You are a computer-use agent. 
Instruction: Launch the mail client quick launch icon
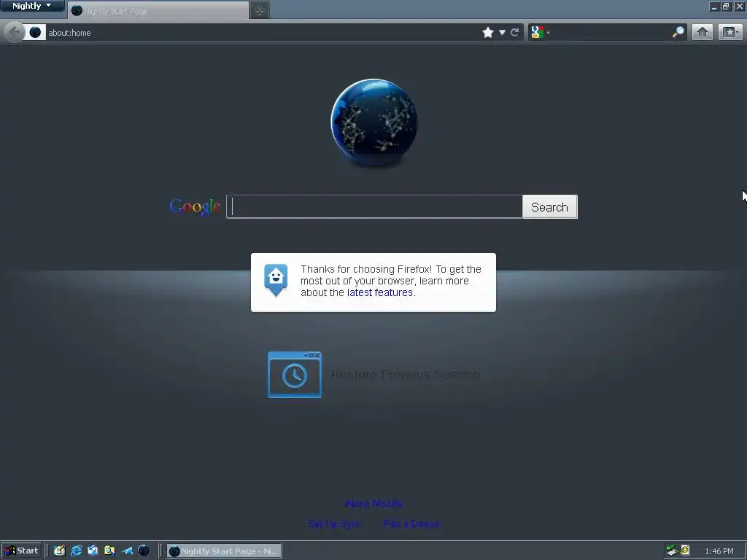[x=93, y=551]
